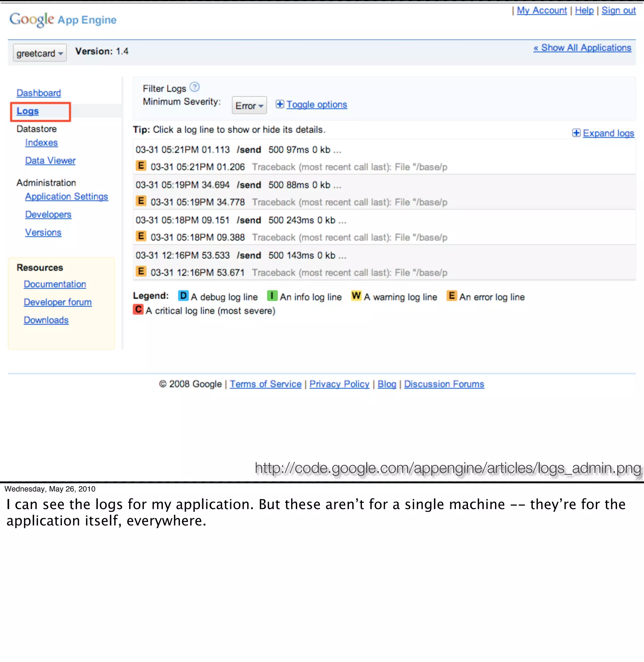Open the Minimum Severity Error dropdown

point(249,106)
